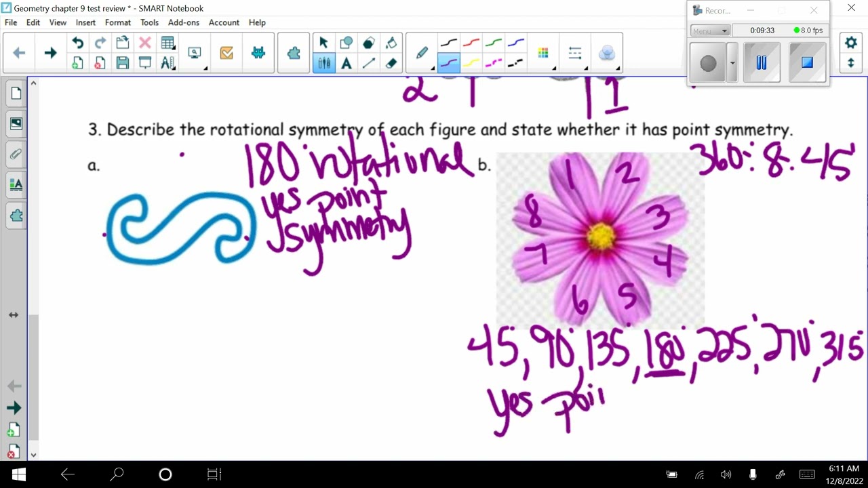The width and height of the screenshot is (868, 488).
Task: Open the Gallery side tab
Action: click(16, 124)
